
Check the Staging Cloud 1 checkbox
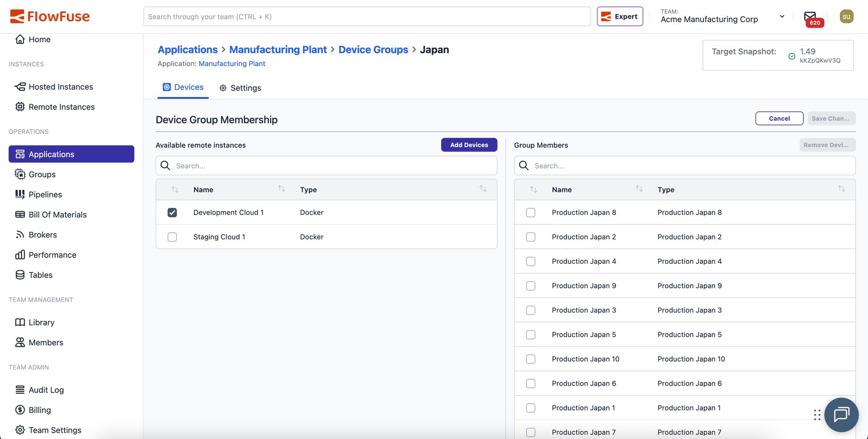pos(172,237)
